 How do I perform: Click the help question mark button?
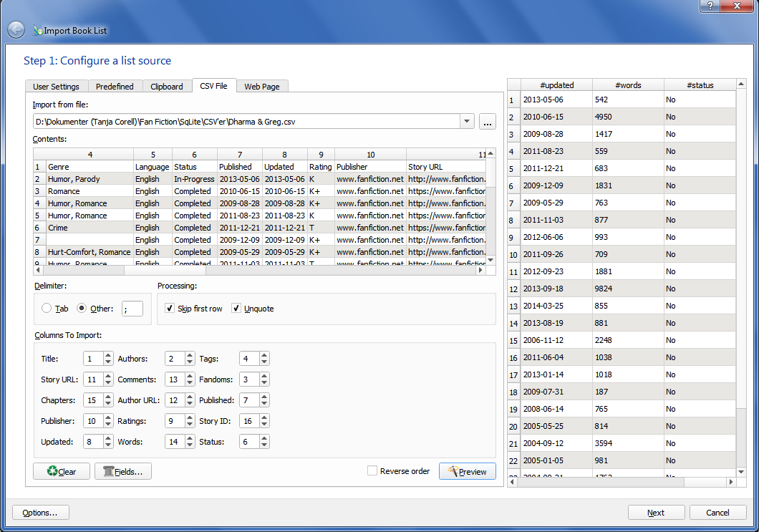(x=710, y=6)
